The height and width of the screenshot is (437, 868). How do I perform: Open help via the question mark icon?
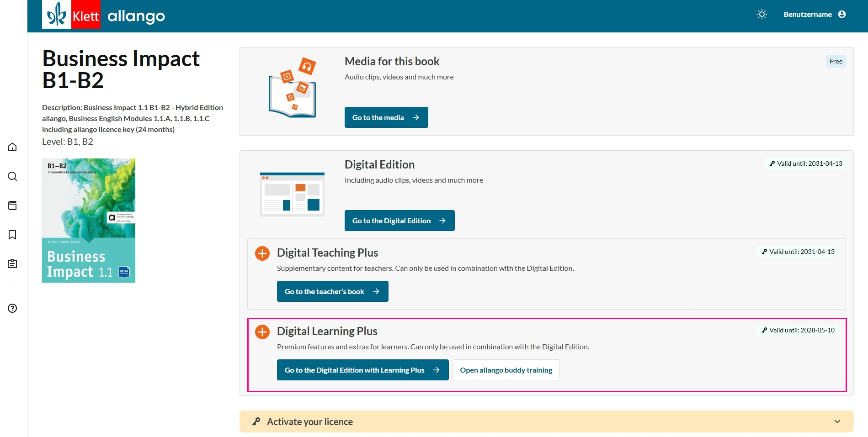12,308
